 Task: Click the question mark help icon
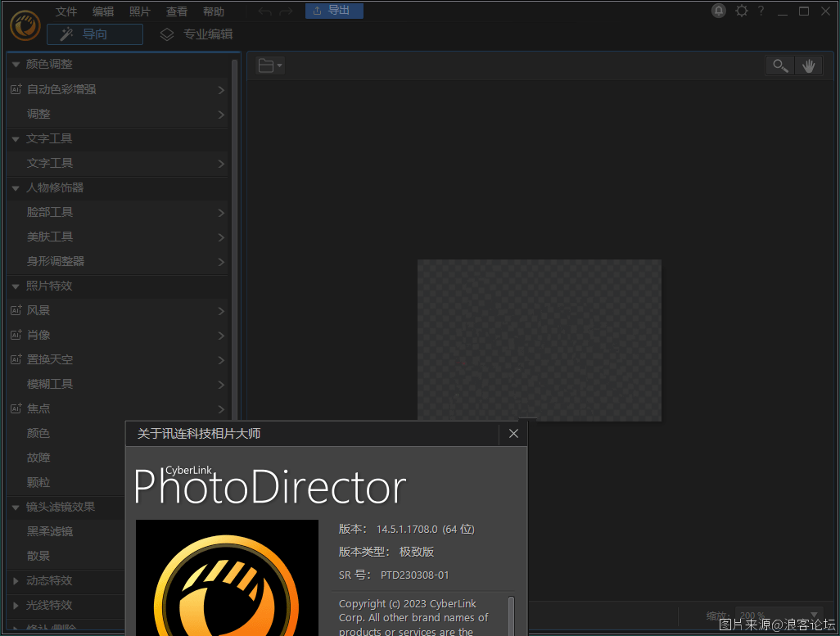pyautogui.click(x=761, y=11)
